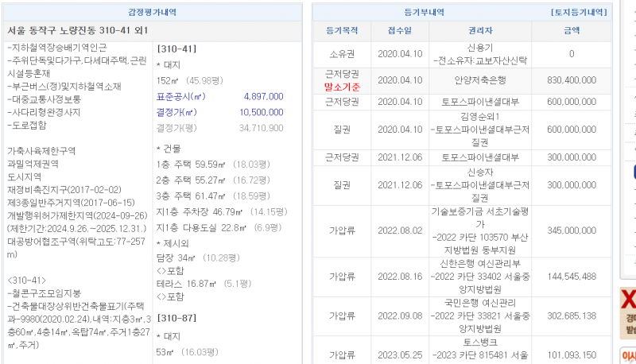Open the 토지등기내역 link

click(578, 13)
